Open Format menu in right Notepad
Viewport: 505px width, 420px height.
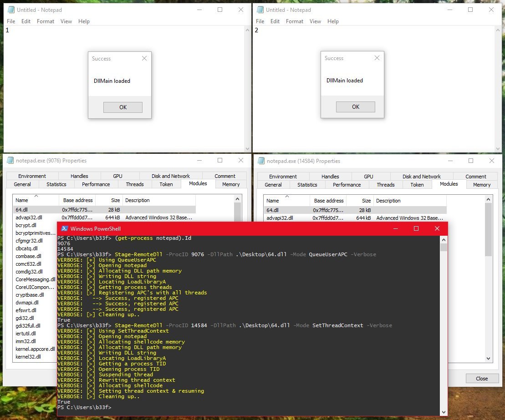coord(294,21)
